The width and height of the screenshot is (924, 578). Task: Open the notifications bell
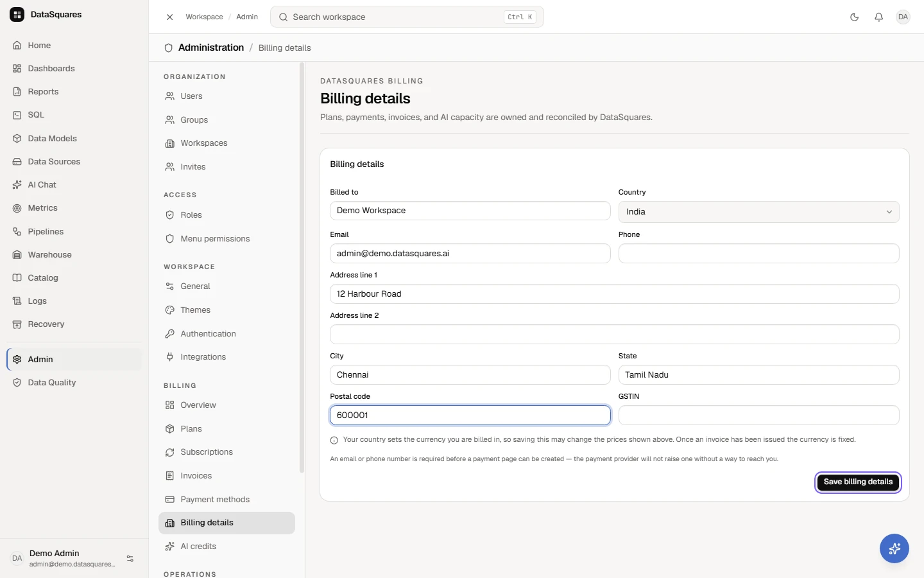point(878,17)
